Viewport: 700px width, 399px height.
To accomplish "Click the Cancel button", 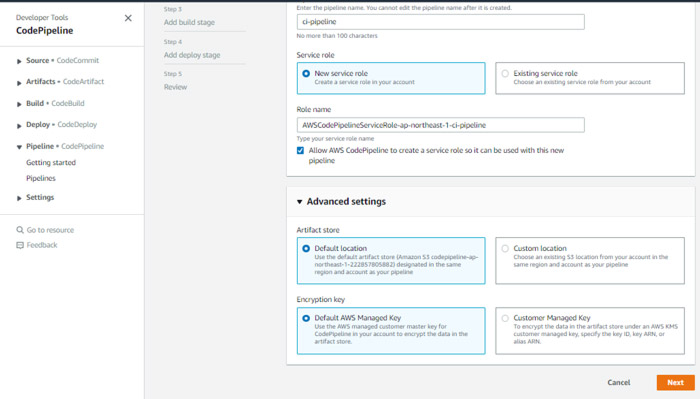I will (x=619, y=382).
